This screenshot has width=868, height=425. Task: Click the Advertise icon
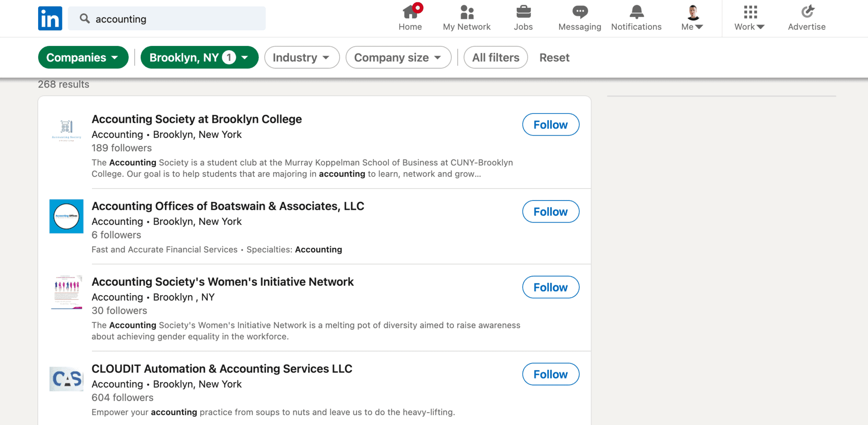[807, 12]
